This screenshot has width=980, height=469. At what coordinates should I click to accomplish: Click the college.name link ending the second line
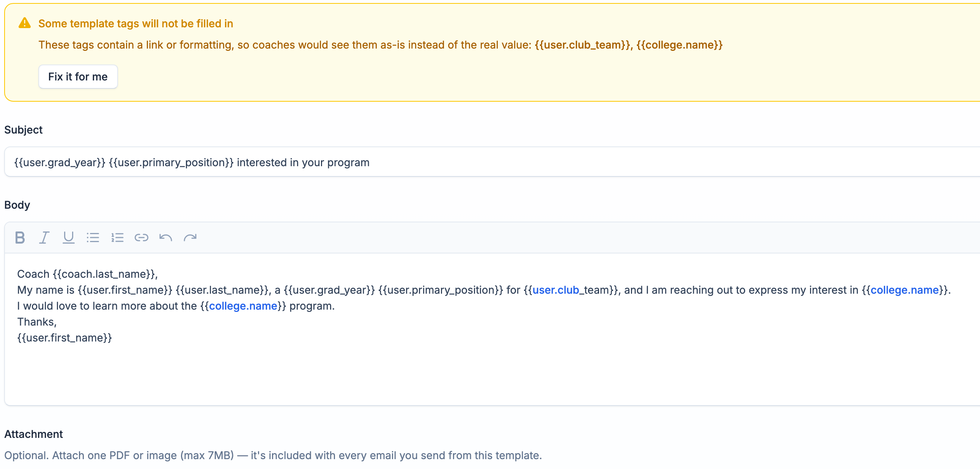(x=904, y=290)
